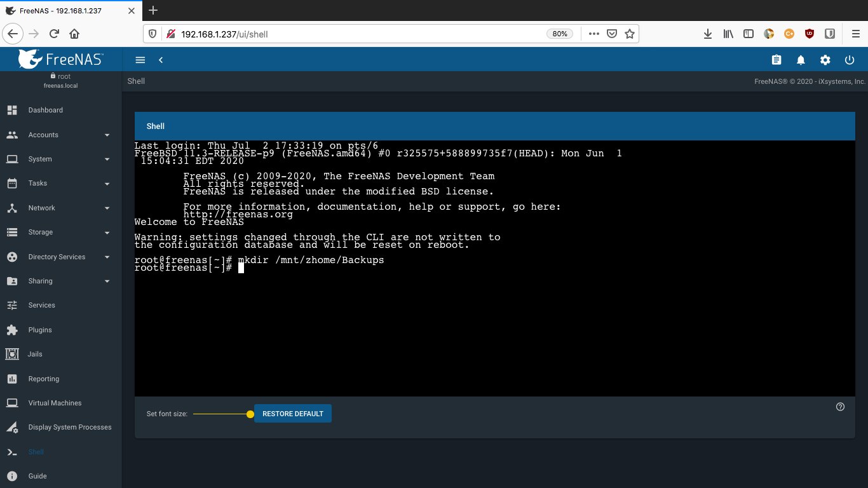The image size is (868, 488).
Task: Open the task manager clipboard icon
Action: pos(776,60)
